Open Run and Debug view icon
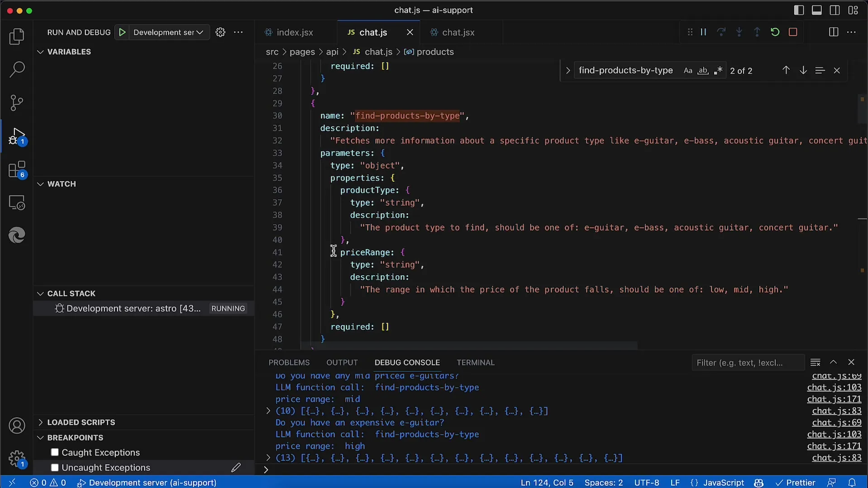Image resolution: width=868 pixels, height=488 pixels. click(x=17, y=136)
